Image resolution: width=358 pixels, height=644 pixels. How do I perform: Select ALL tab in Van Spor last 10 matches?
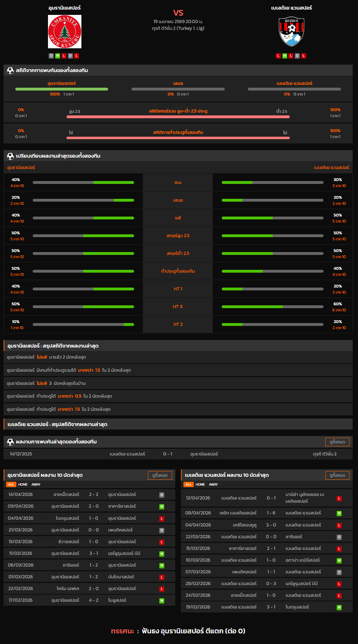188,484
